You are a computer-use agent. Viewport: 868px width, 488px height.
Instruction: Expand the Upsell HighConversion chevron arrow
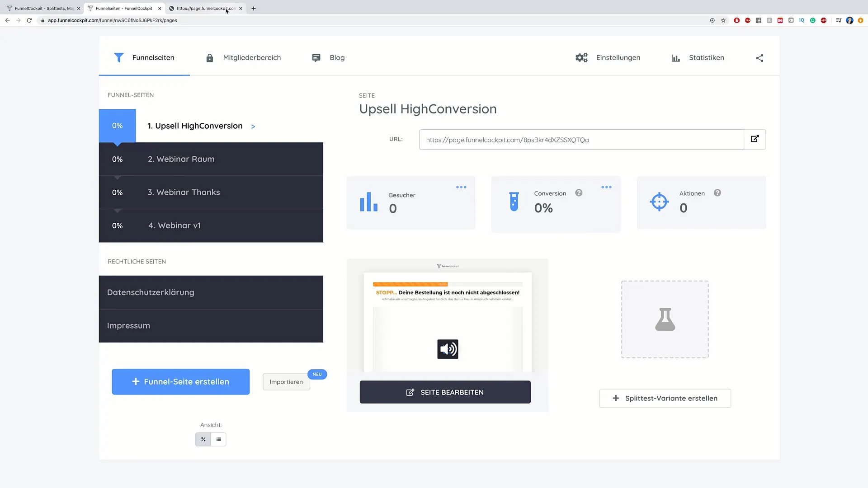point(253,127)
